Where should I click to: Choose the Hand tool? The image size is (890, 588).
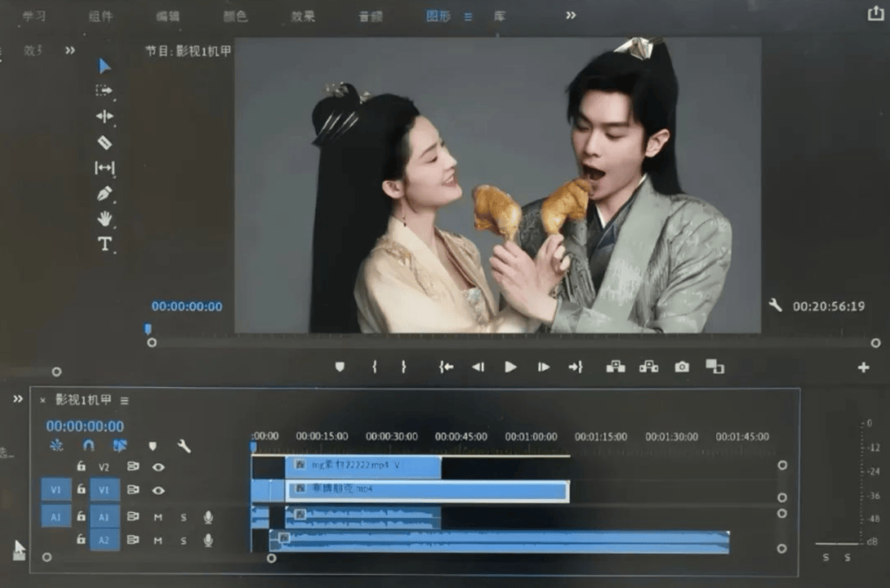click(x=105, y=219)
